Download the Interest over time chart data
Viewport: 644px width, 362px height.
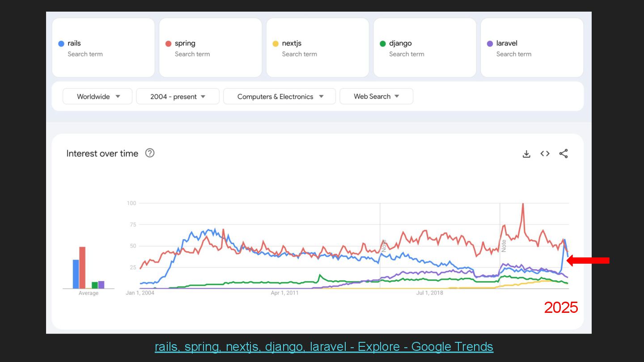pyautogui.click(x=526, y=154)
